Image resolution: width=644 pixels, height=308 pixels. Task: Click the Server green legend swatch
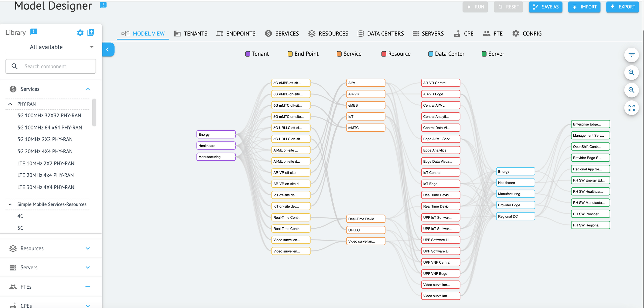click(x=484, y=54)
